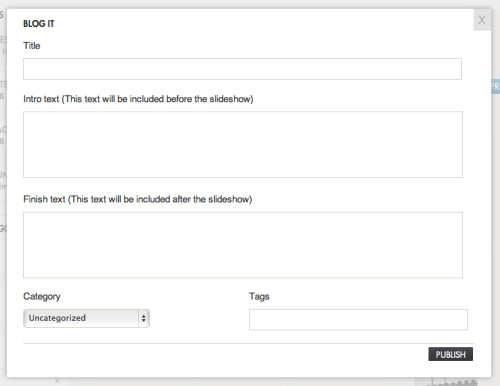The width and height of the screenshot is (500, 386).
Task: Click the Tags label
Action: [259, 296]
